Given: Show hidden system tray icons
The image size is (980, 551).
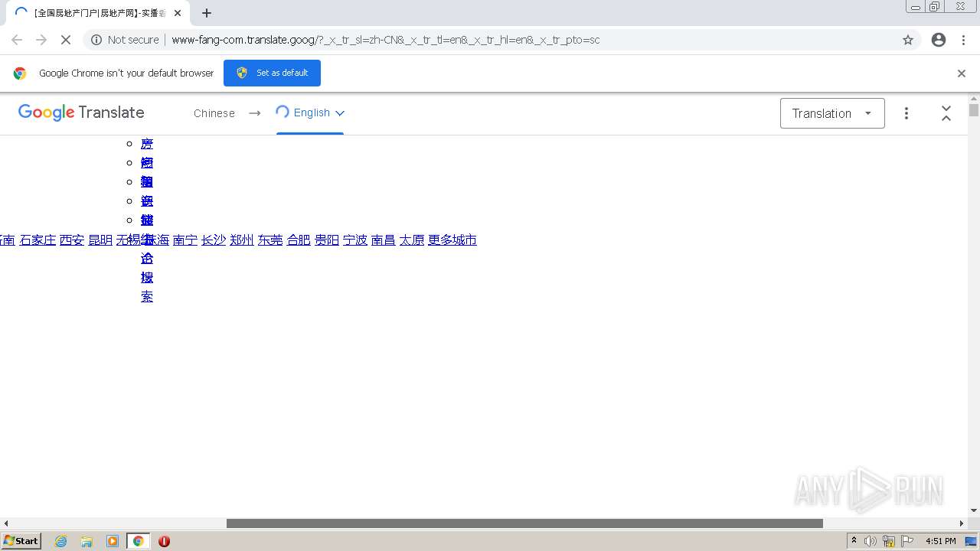Looking at the screenshot, I should pyautogui.click(x=854, y=541).
